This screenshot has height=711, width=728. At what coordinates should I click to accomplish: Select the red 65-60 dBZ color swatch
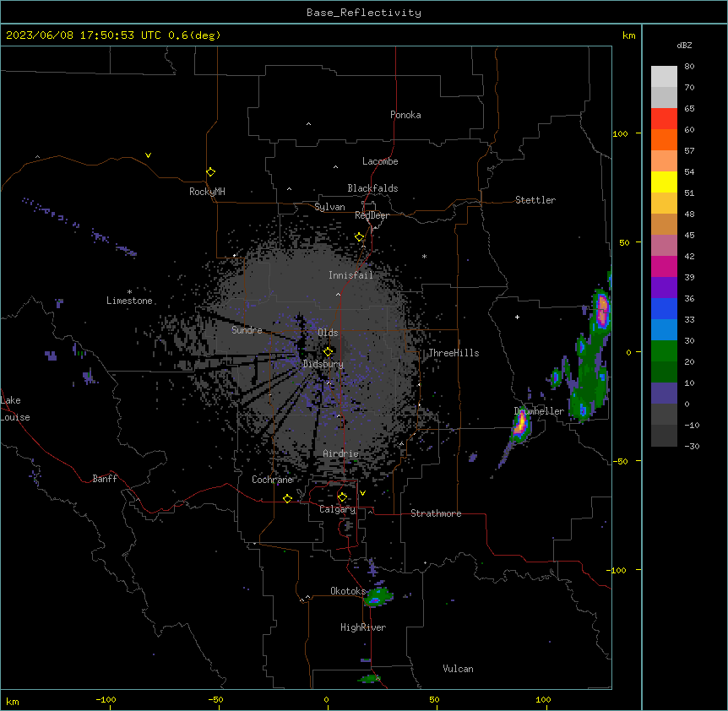pos(664,119)
